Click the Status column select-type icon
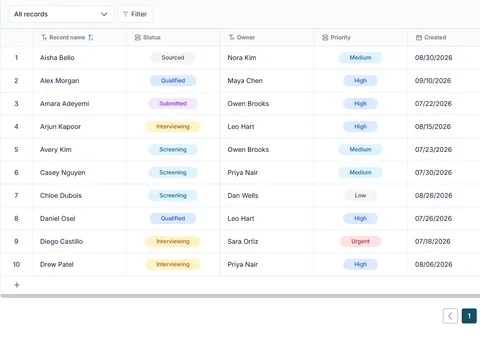480x360 pixels. tap(138, 38)
